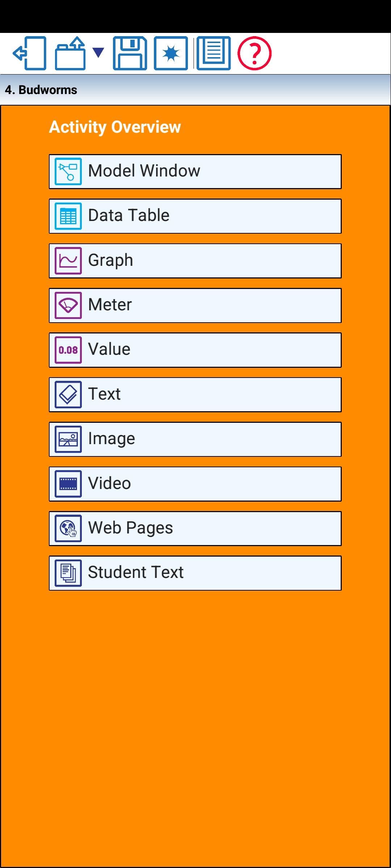Open the Student Text item
Image resolution: width=391 pixels, height=868 pixels.
click(x=195, y=573)
